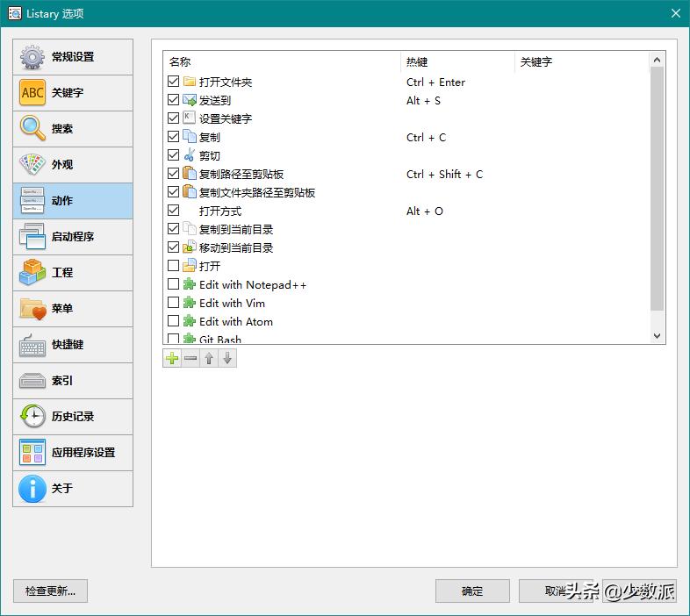Click the green plus add action icon
This screenshot has height=616, width=690.
coord(172,358)
